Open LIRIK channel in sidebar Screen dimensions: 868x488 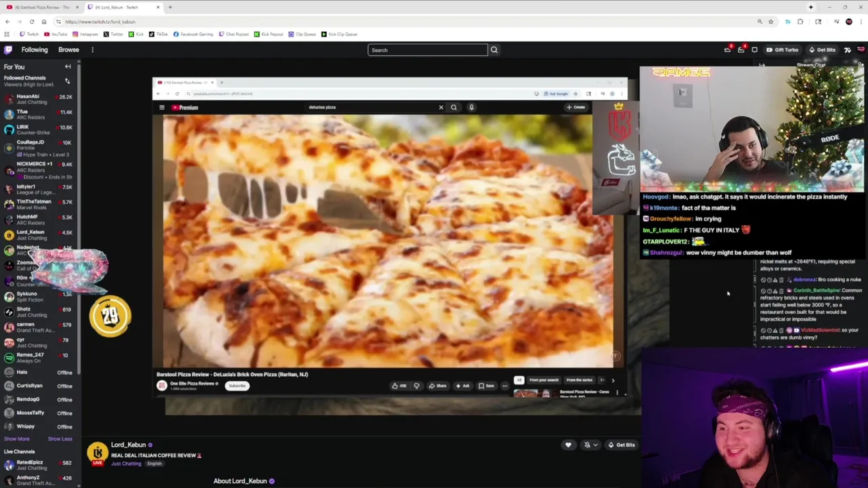coord(40,129)
